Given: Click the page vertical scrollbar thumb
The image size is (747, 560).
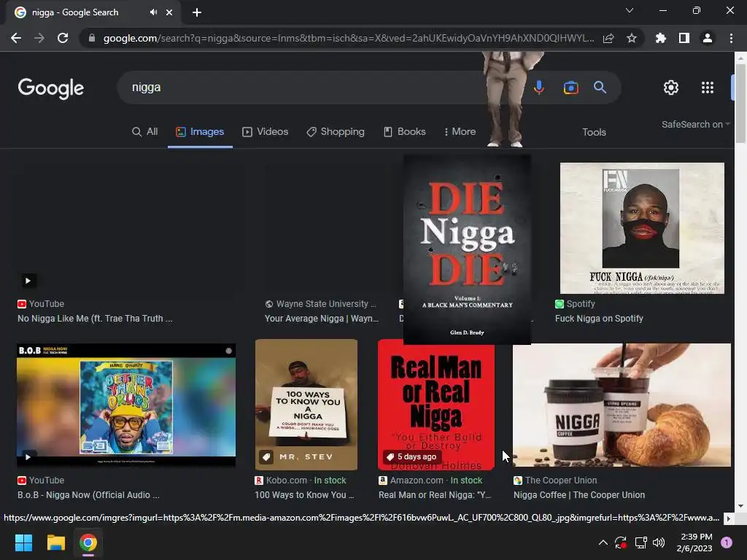Looking at the screenshot, I should tap(740, 102).
